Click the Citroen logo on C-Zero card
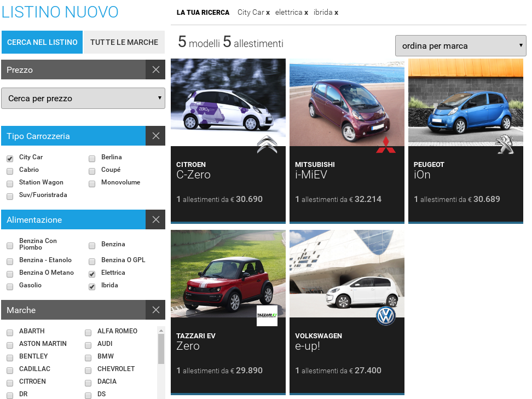Screen dimensions: 532x399 point(267,144)
